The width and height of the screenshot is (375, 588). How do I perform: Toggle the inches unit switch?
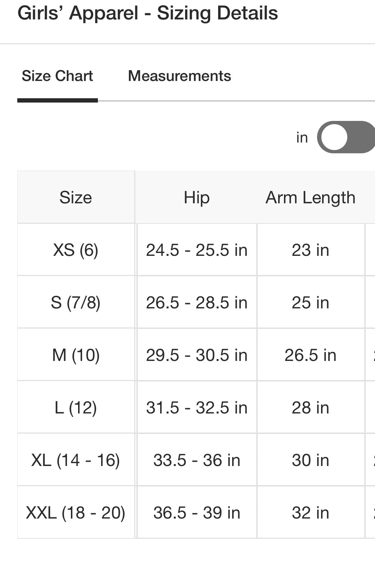point(346,137)
